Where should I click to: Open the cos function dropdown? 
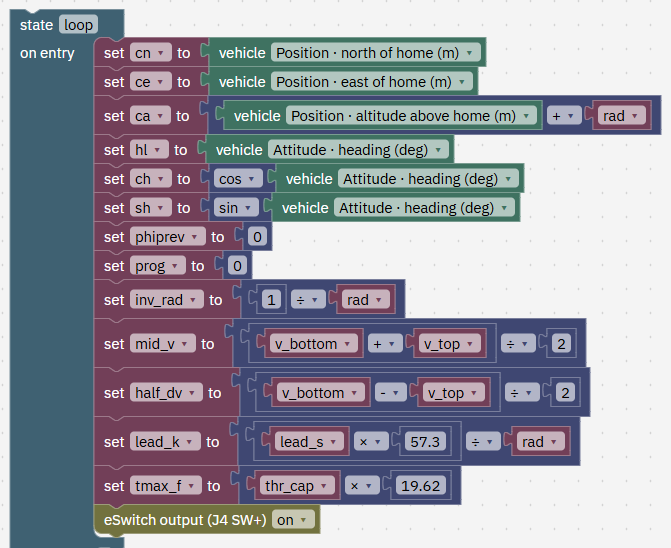(238, 179)
